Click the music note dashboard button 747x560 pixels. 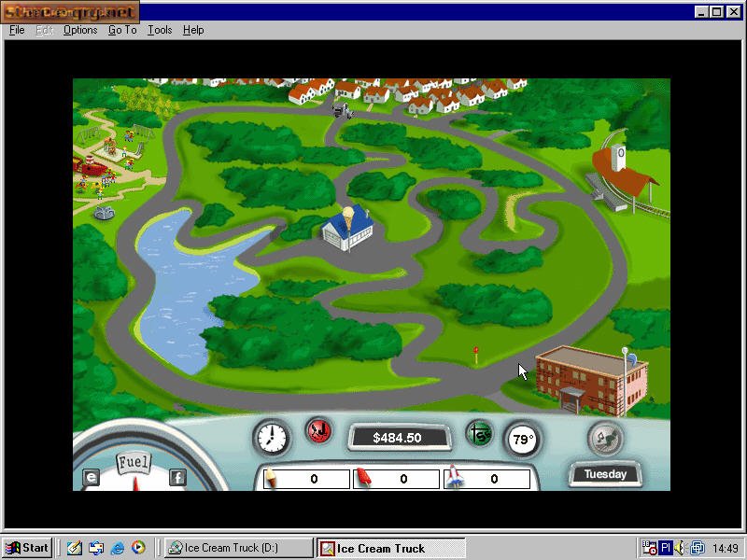point(605,439)
